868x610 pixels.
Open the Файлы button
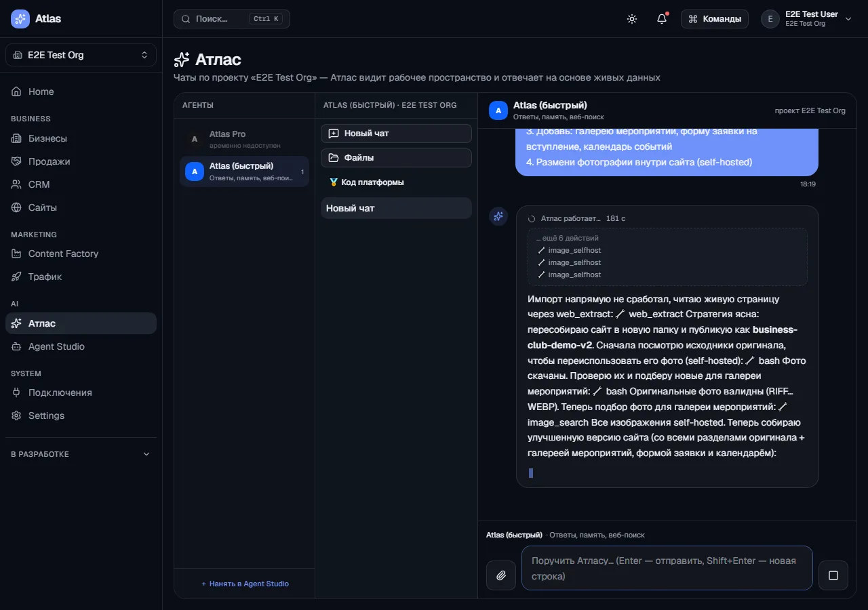396,158
